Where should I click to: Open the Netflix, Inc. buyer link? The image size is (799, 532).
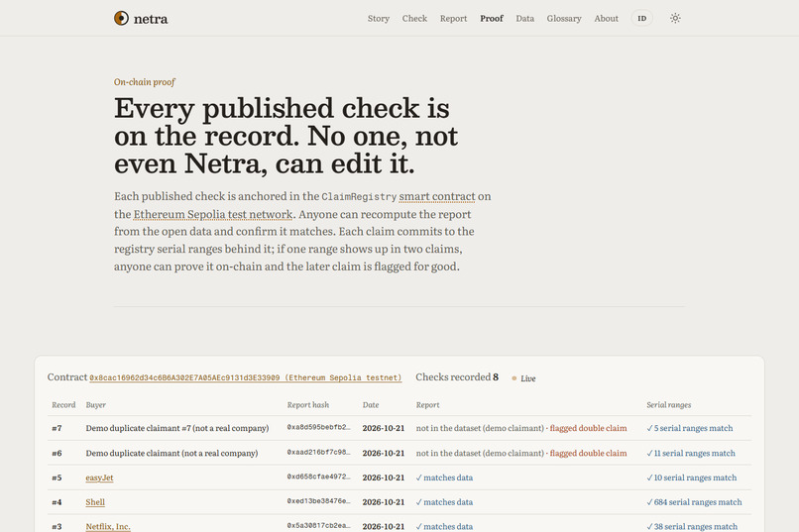[108, 526]
